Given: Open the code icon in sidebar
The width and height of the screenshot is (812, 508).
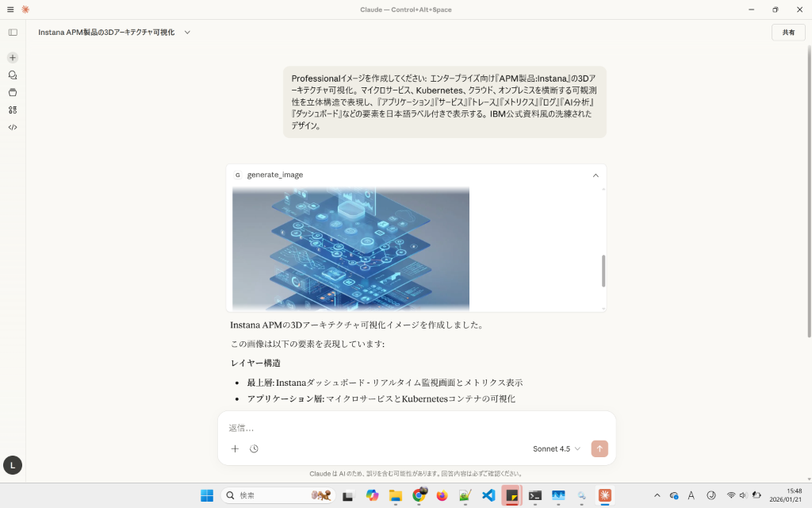Looking at the screenshot, I should click(x=13, y=127).
